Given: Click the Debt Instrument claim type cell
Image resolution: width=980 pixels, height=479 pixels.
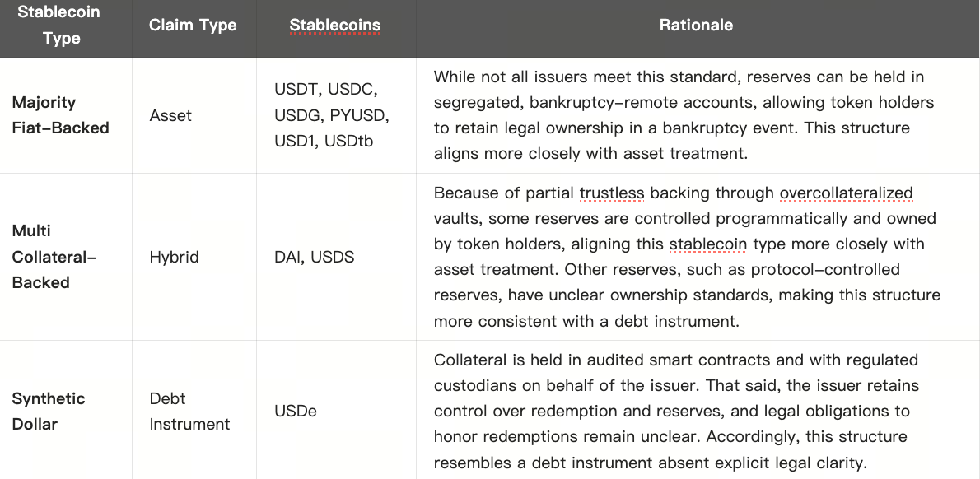Looking at the screenshot, I should [x=189, y=412].
